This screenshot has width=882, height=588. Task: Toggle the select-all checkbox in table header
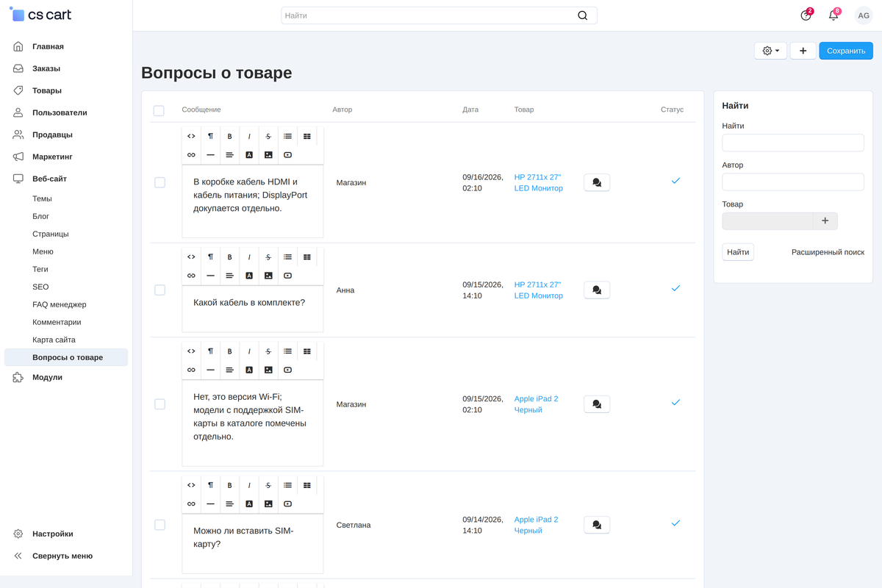[159, 111]
